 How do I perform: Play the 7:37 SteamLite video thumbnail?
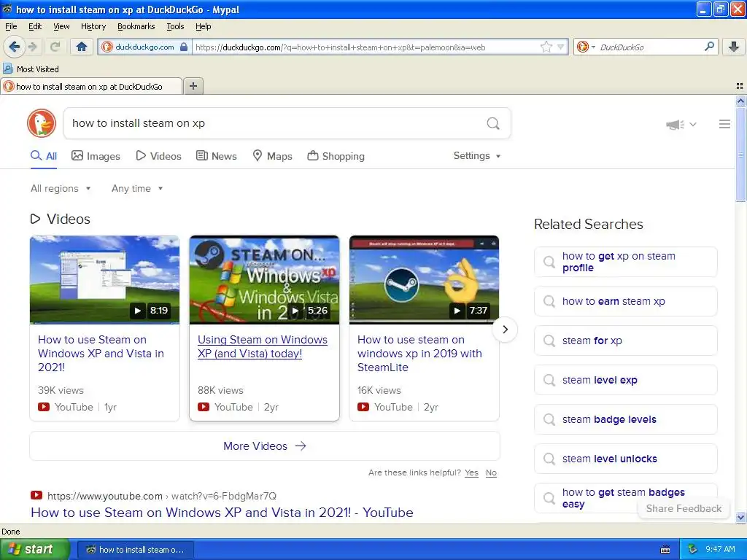(x=424, y=279)
